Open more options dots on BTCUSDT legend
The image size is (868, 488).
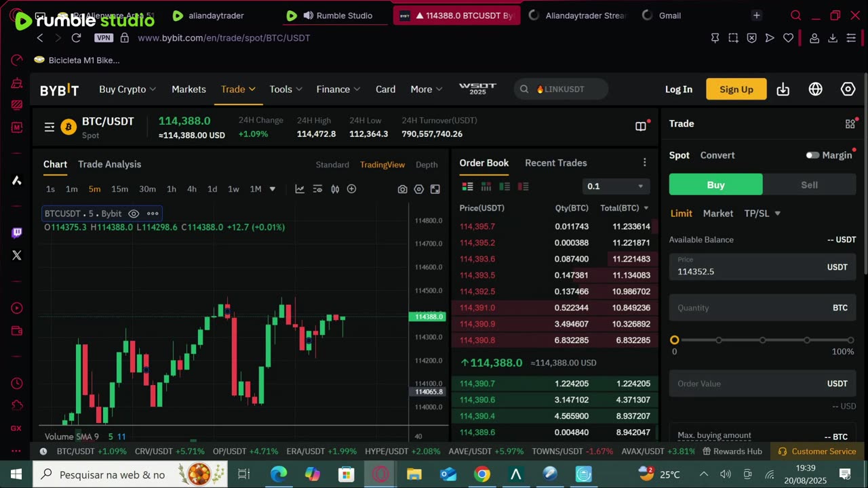[x=153, y=213]
